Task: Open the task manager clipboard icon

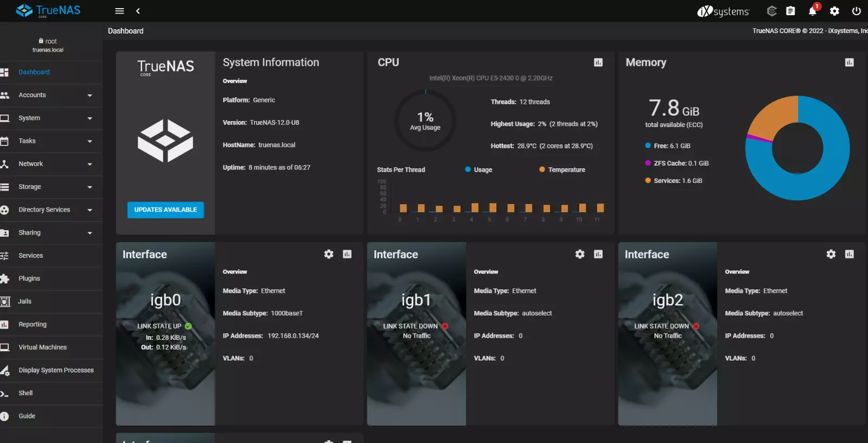Action: click(790, 11)
